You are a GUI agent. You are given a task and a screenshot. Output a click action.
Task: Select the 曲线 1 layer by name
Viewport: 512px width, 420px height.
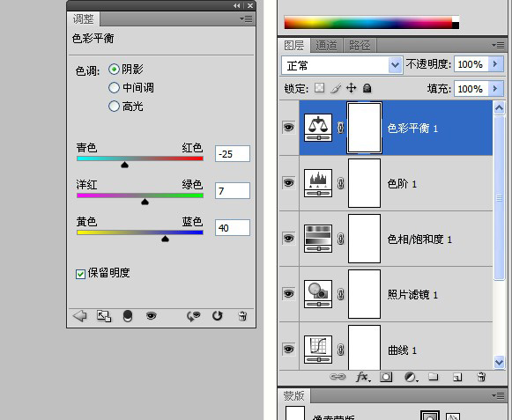click(402, 350)
